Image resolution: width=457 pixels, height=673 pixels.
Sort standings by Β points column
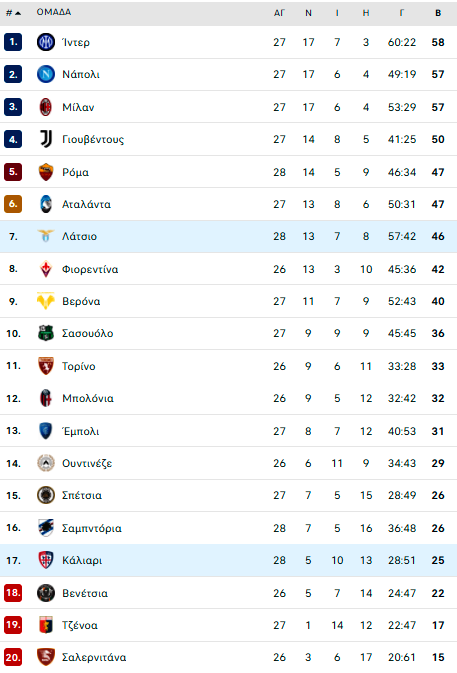438,13
